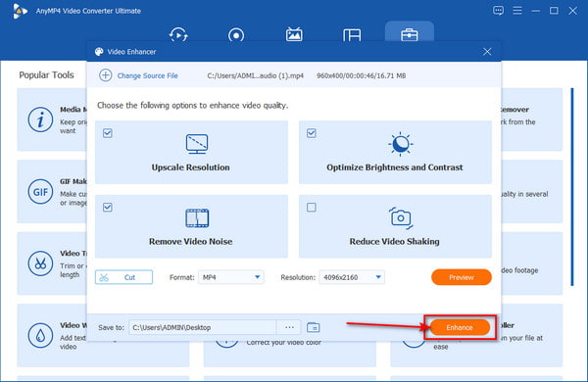This screenshot has height=382, width=588.
Task: Uncheck the Remove Video Noise checkbox
Action: pos(108,208)
